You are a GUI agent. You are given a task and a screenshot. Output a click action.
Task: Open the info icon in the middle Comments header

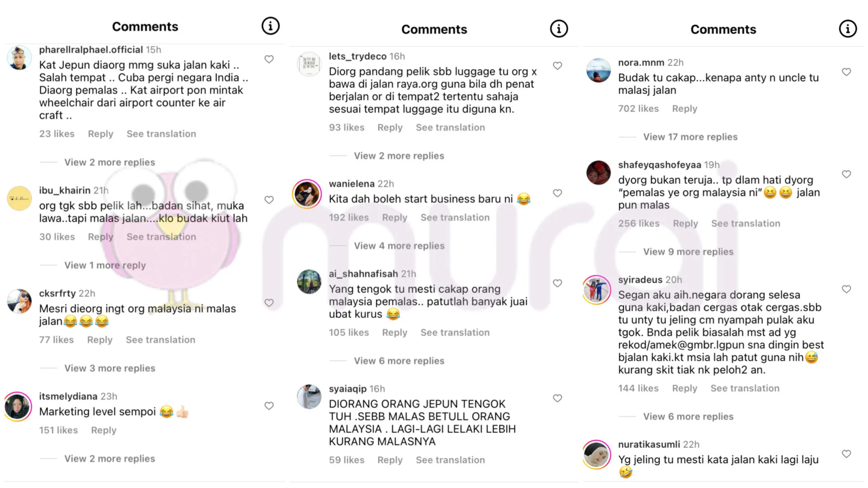pos(559,28)
